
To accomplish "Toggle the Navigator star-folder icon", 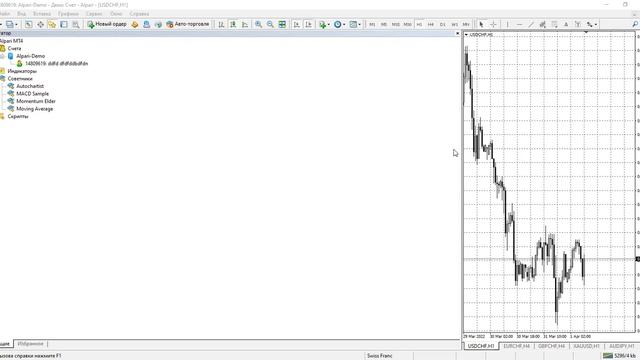I will tap(52, 24).
